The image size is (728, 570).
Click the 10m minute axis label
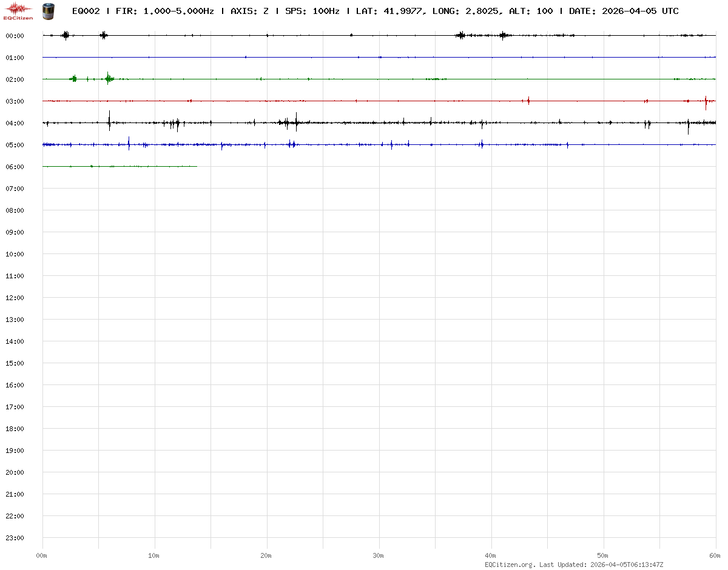154,555
